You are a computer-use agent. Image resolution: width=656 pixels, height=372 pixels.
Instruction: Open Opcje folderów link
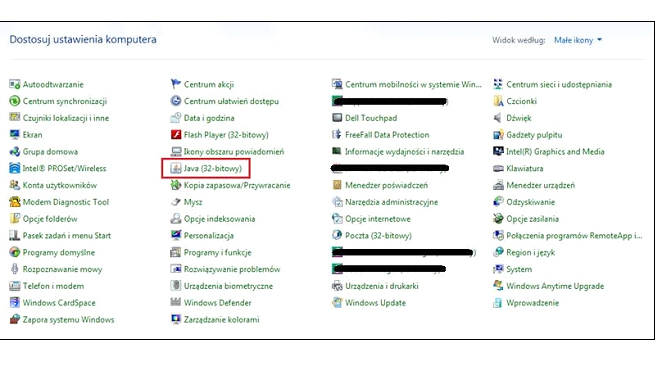(x=50, y=219)
